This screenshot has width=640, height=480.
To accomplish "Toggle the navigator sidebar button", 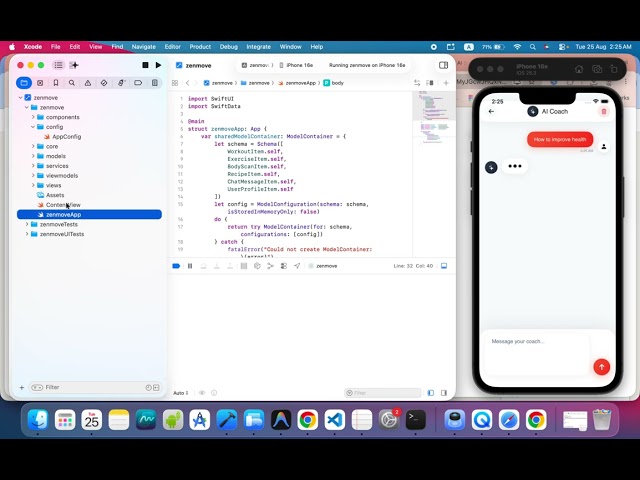I will click(x=58, y=65).
